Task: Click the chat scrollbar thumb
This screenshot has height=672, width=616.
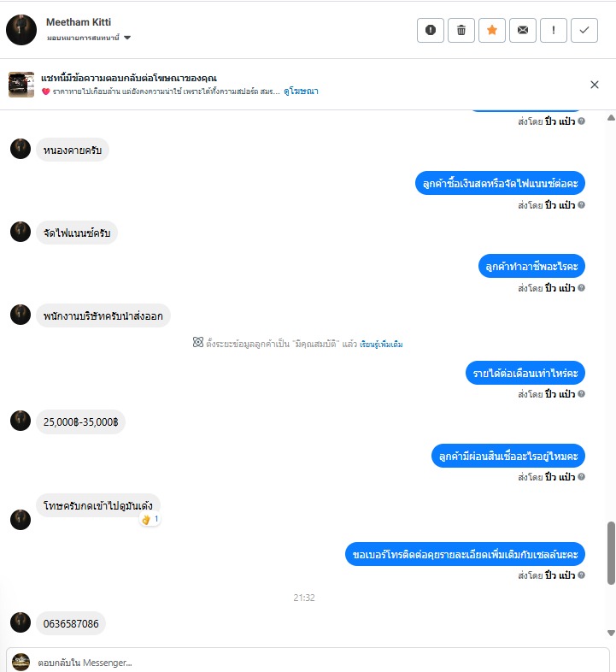Action: 611,553
